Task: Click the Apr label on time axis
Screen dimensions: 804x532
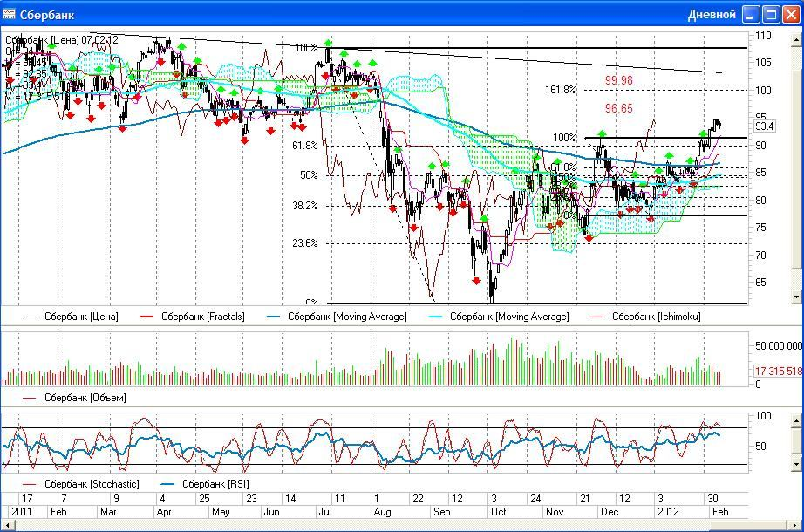Action: (164, 512)
